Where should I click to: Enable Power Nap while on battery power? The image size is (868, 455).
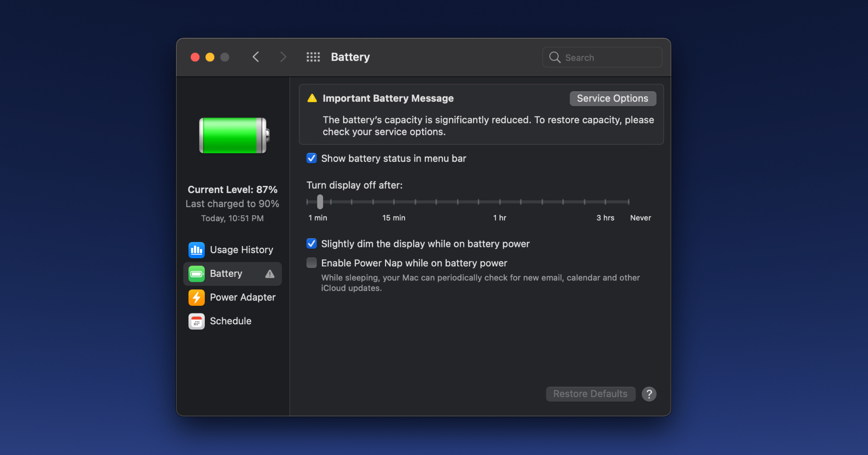(311, 263)
